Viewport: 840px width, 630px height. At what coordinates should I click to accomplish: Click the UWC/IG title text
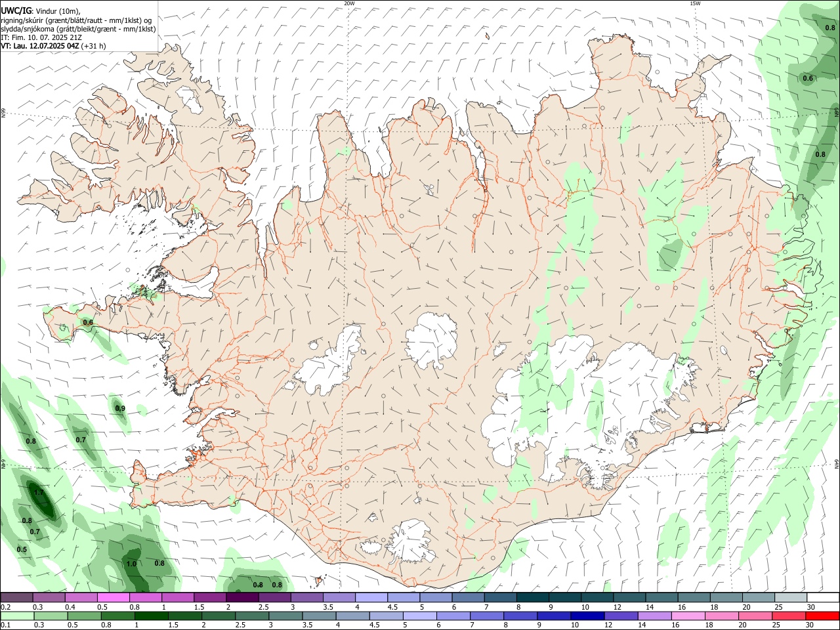click(15, 10)
